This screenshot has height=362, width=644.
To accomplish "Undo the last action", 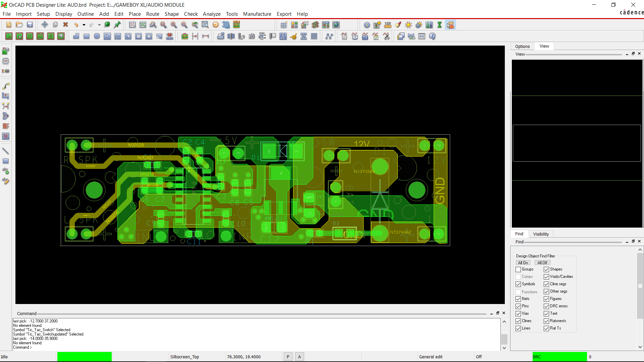I will click(x=76, y=25).
